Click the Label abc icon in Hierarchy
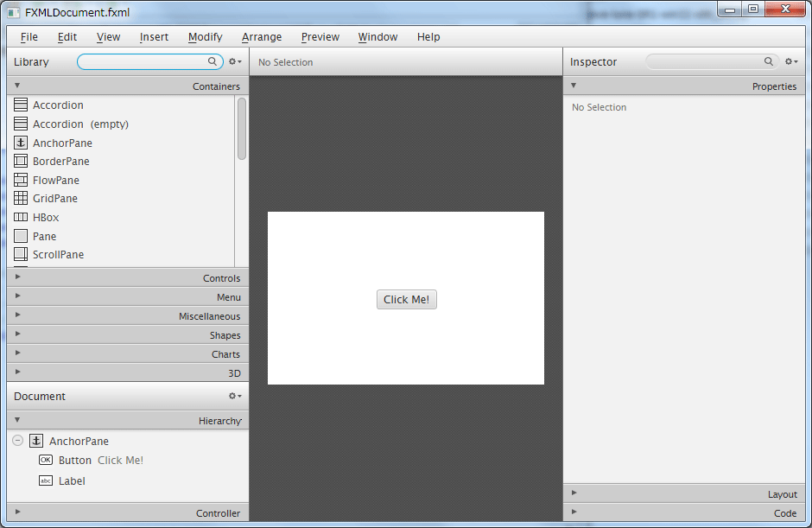The height and width of the screenshot is (528, 812). (46, 480)
